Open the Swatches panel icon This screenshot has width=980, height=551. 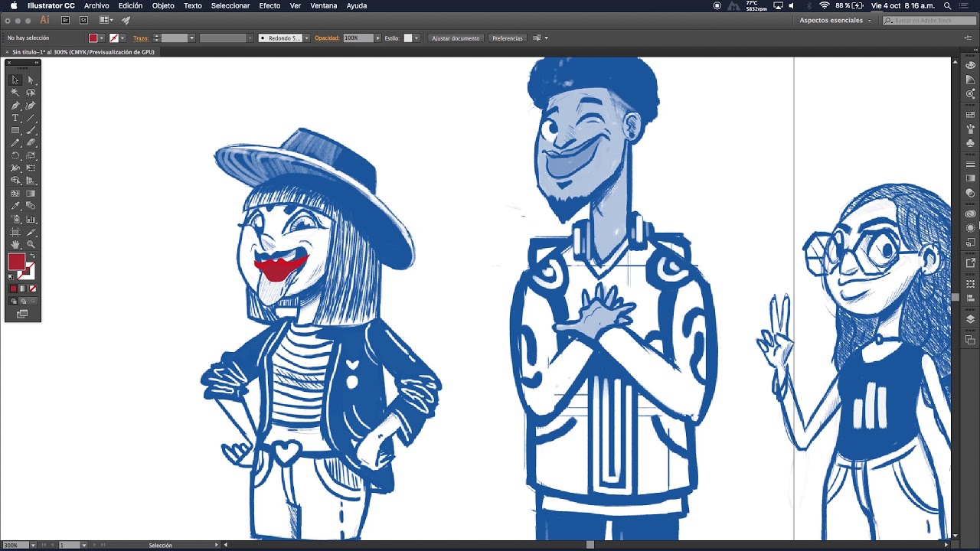[x=970, y=115]
